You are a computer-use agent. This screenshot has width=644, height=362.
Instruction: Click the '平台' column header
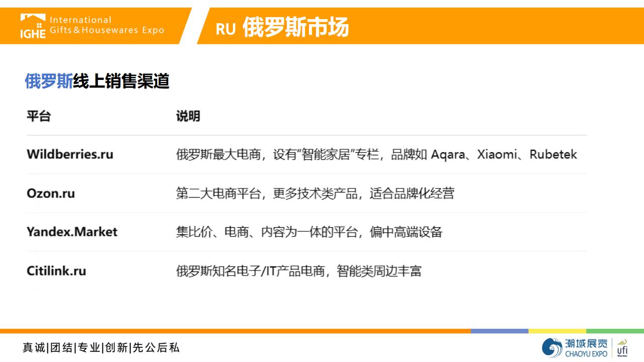click(x=39, y=116)
